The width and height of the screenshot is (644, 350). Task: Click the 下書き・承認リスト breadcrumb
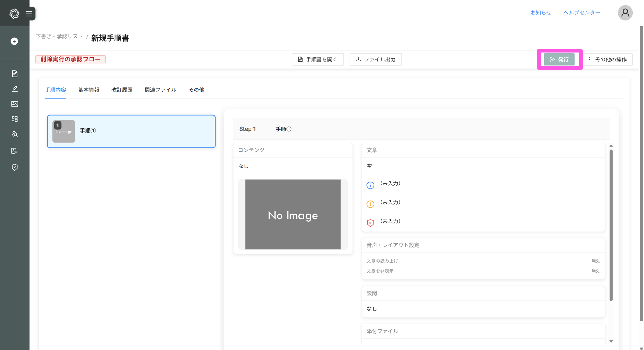point(59,36)
